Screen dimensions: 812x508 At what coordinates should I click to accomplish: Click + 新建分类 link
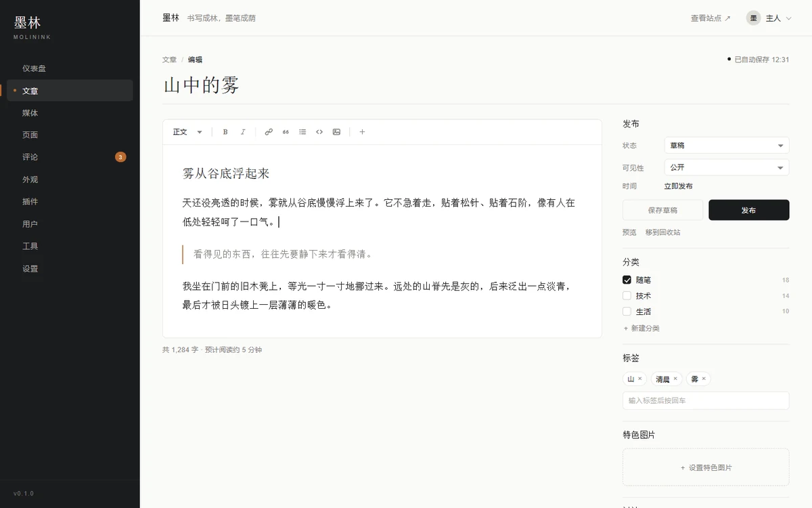[x=641, y=329]
